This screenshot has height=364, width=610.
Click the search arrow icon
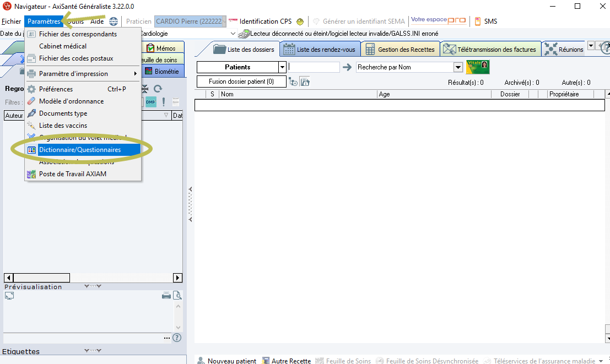(347, 67)
